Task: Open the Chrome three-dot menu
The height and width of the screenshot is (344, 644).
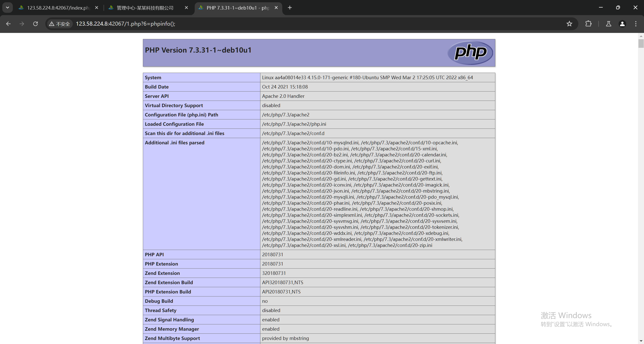Action: 636,24
